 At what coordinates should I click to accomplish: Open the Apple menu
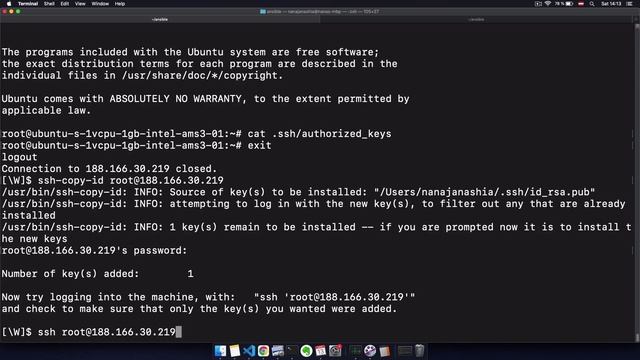[9, 4]
